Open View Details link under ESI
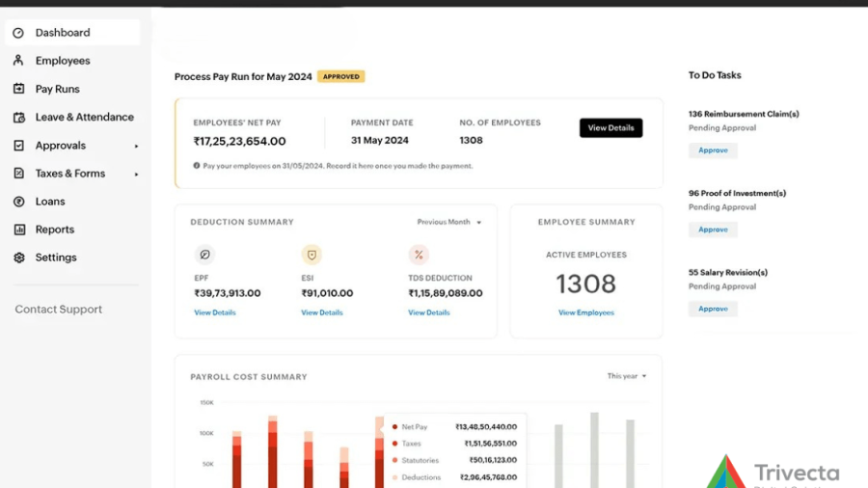The image size is (868, 488). click(x=322, y=312)
